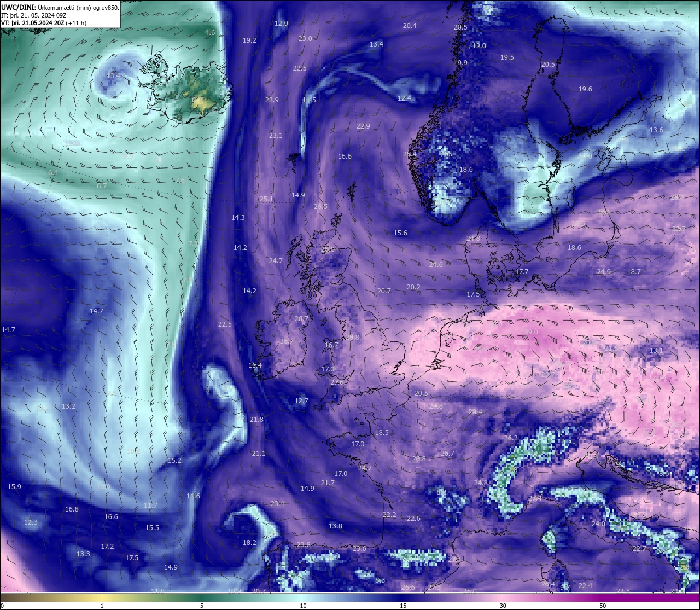Select the 28.4 map value
700x610 pixels.
(x=475, y=412)
